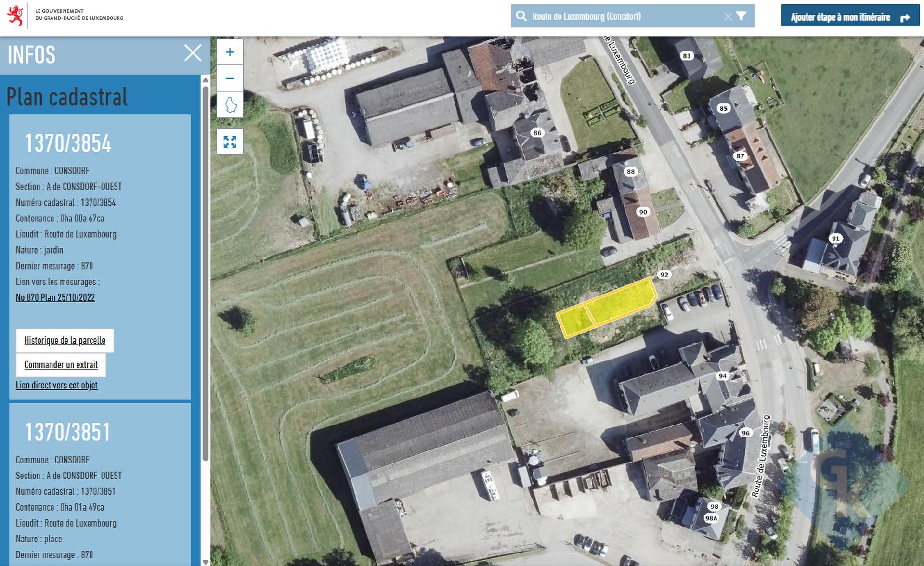The width and height of the screenshot is (924, 566).
Task: Zoom out the map with minus button
Action: click(230, 78)
